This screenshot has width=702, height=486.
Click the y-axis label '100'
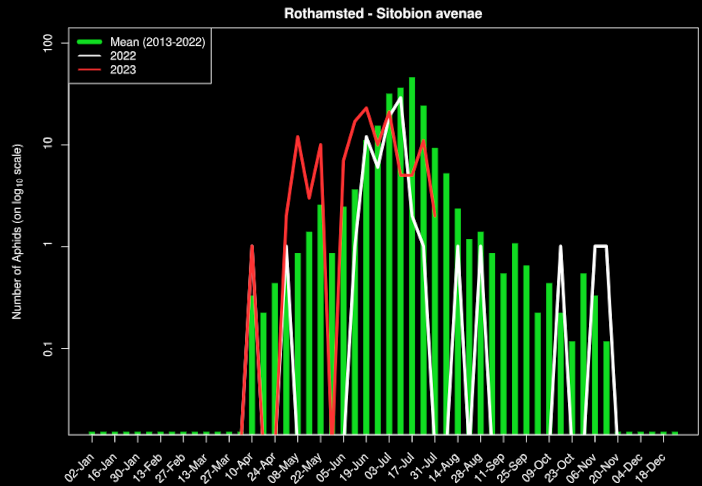tap(50, 43)
